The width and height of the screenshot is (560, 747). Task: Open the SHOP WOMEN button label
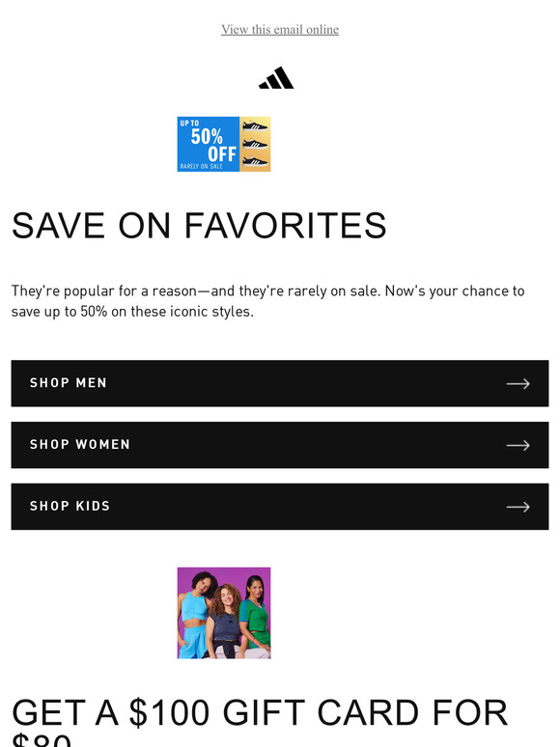point(79,445)
